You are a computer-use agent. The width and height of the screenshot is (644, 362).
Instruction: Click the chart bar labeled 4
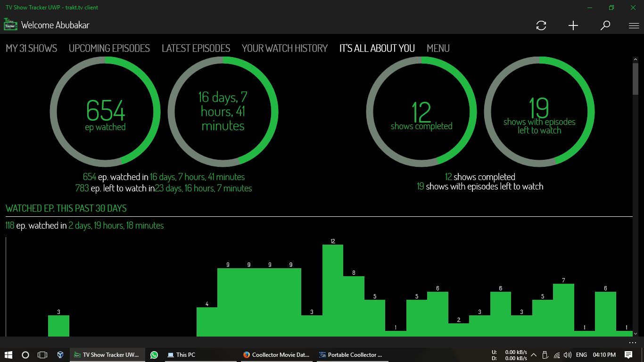[x=207, y=322]
